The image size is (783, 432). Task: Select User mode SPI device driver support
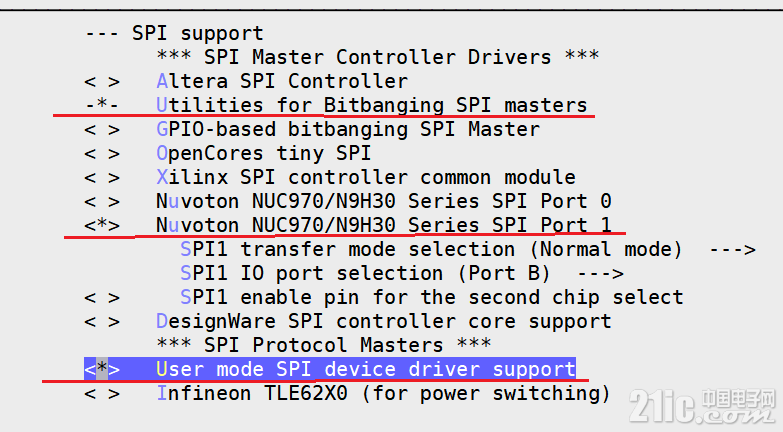tap(366, 369)
